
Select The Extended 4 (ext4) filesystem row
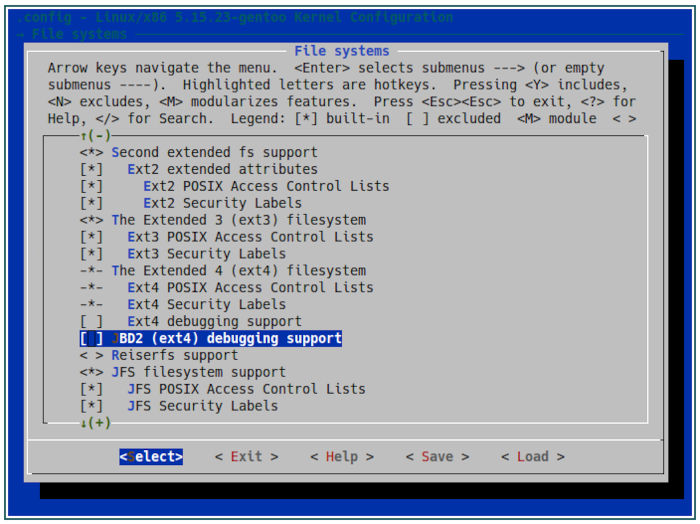point(223,271)
